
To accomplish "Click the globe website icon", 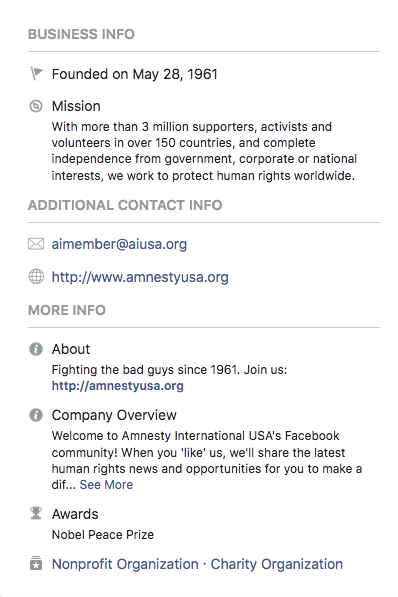I will (x=36, y=276).
